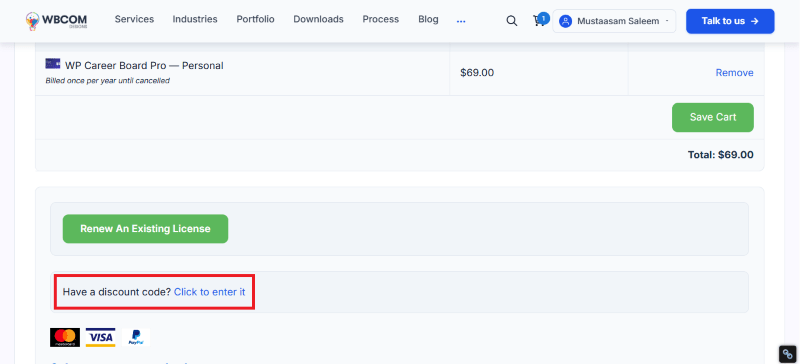Open the Industries menu

click(195, 19)
